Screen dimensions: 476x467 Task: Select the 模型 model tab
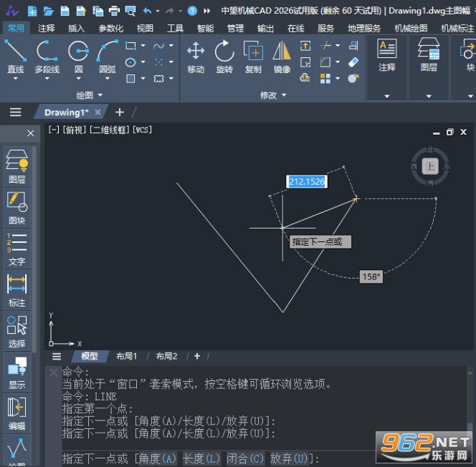tap(90, 356)
